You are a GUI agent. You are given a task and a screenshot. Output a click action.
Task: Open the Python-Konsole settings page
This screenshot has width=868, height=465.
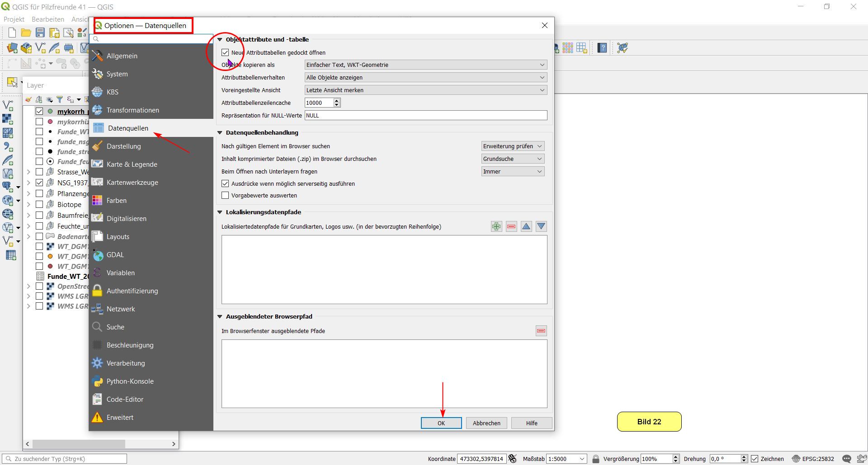pos(130,381)
